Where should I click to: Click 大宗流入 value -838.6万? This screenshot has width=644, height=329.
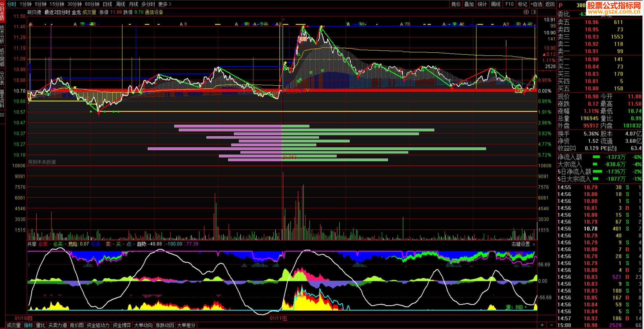coord(615,164)
